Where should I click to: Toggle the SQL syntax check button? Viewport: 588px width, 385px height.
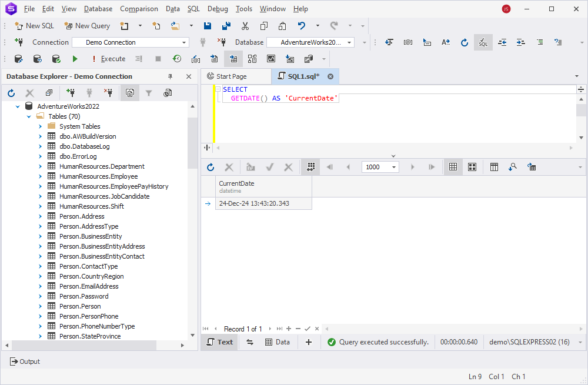click(483, 42)
